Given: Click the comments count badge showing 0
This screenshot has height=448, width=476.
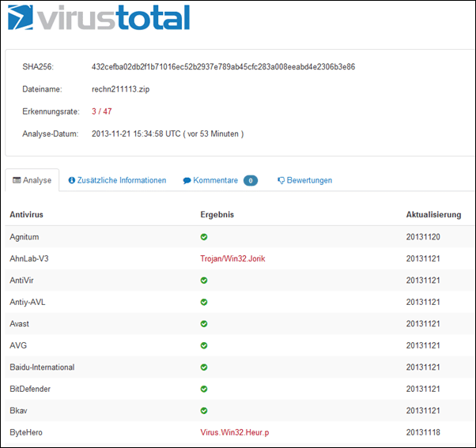Looking at the screenshot, I should point(251,180).
